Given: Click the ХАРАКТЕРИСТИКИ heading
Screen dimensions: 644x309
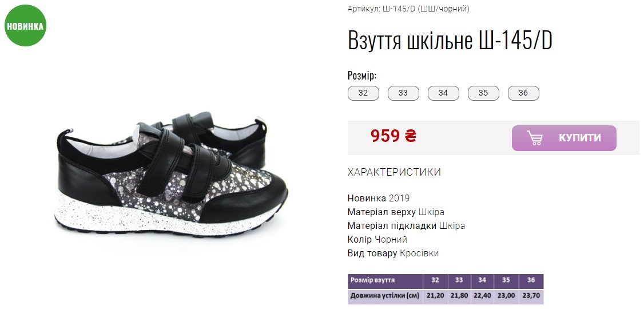Looking at the screenshot, I should [x=394, y=172].
